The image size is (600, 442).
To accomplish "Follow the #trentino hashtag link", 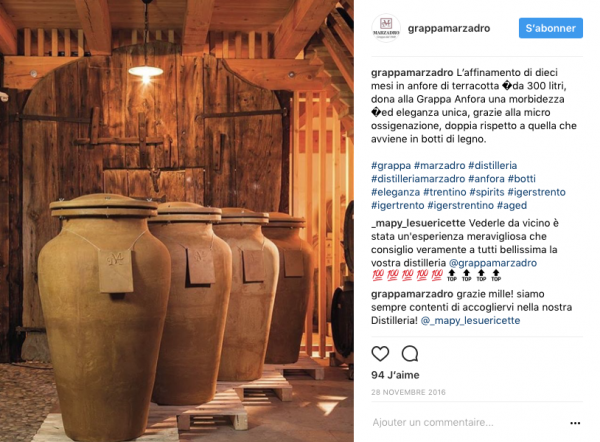I will 445,192.
